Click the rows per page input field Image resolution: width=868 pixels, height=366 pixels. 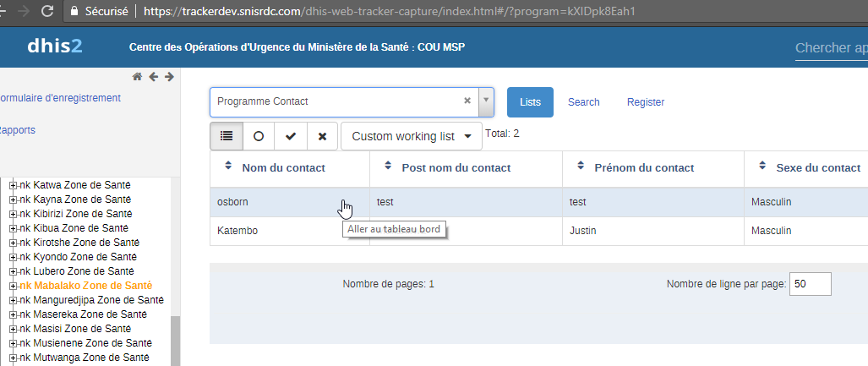coord(810,284)
